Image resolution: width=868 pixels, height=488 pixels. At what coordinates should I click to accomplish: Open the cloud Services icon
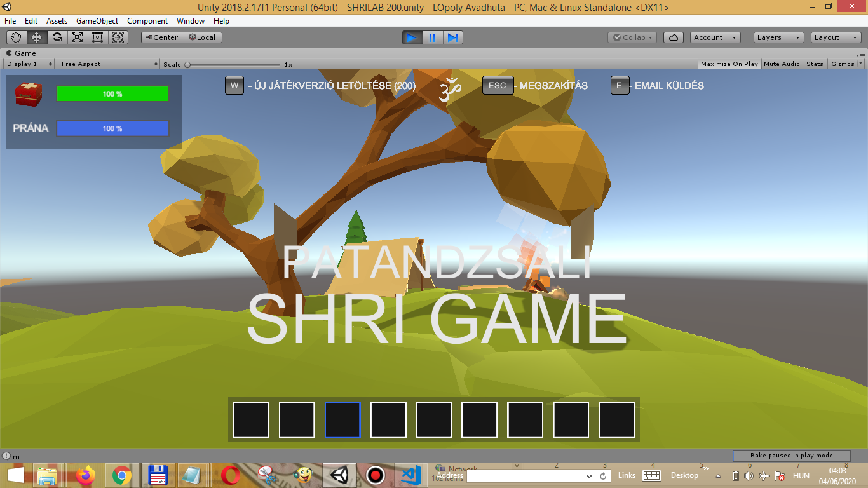tap(674, 37)
